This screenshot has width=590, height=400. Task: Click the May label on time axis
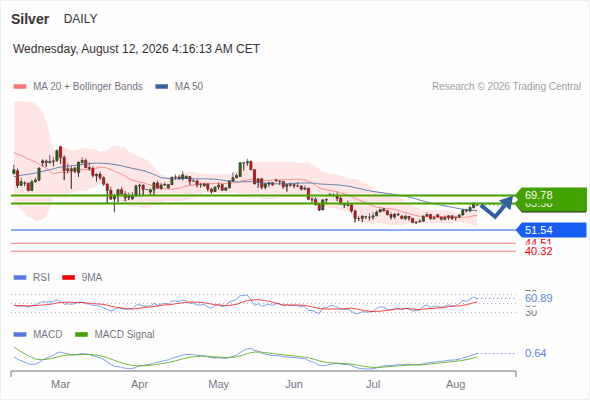point(219,384)
